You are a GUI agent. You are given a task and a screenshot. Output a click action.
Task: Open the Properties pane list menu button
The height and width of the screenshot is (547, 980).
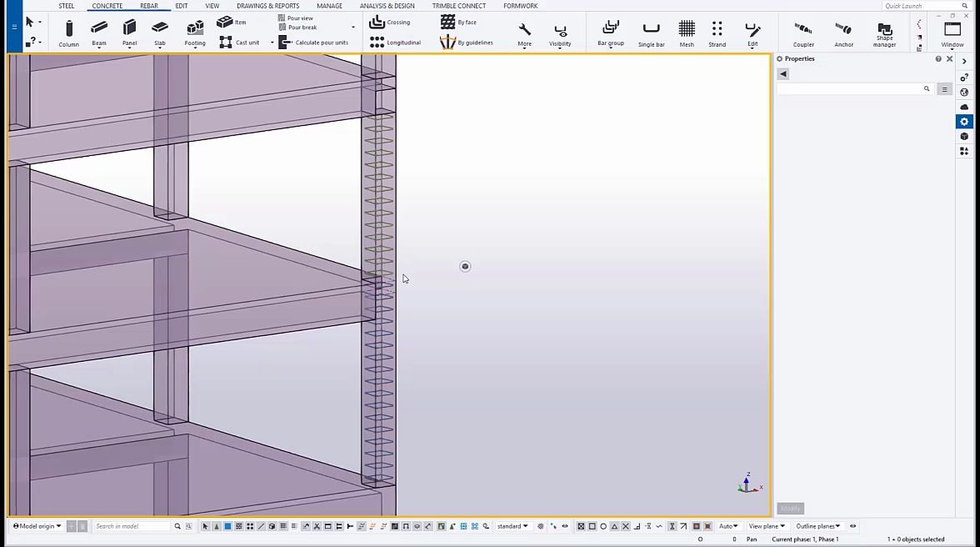[x=944, y=89]
